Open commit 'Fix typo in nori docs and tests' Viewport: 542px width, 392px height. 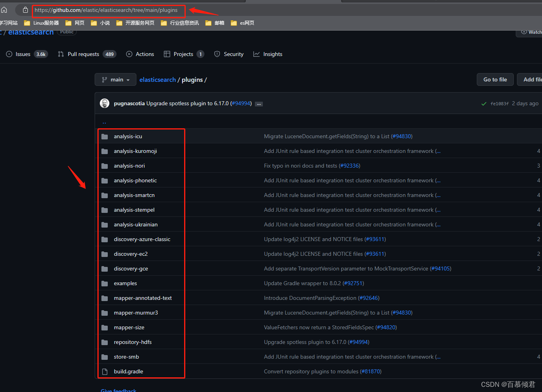pyautogui.click(x=300, y=166)
